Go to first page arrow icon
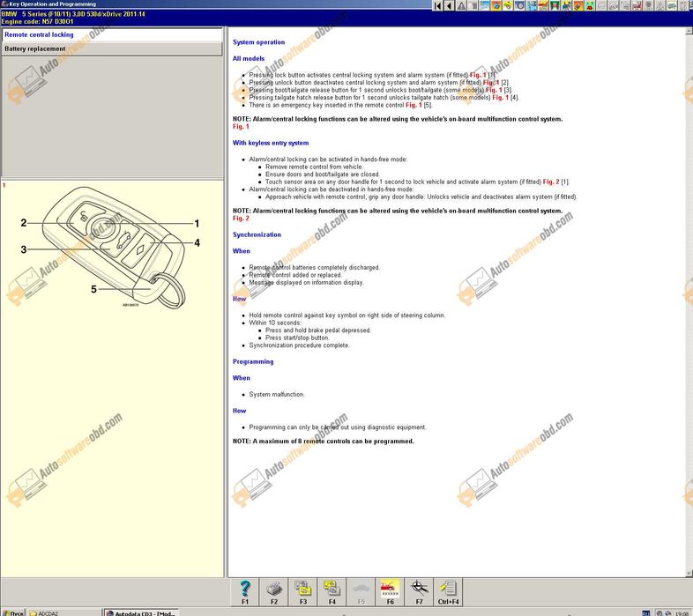Viewport: 693px width, 616px height. [x=438, y=6]
